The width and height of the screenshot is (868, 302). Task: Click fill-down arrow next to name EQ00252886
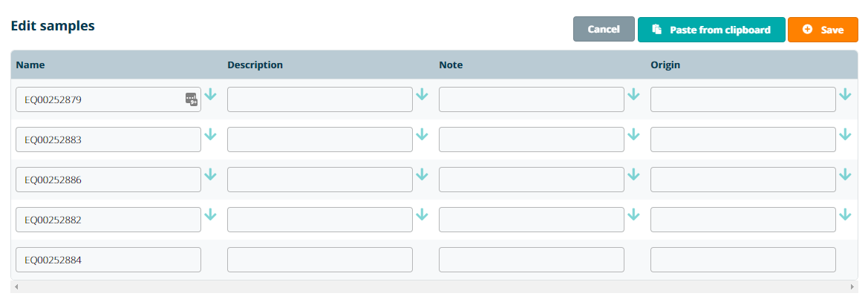210,174
